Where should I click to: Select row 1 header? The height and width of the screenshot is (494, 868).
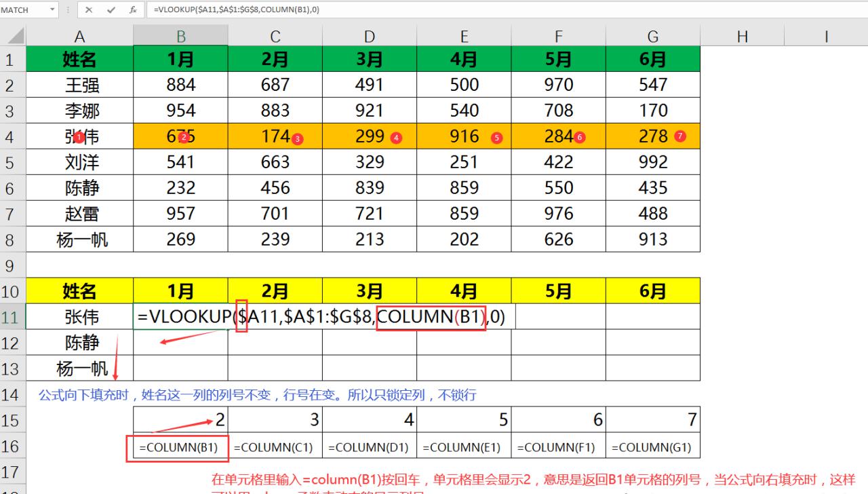(13, 59)
